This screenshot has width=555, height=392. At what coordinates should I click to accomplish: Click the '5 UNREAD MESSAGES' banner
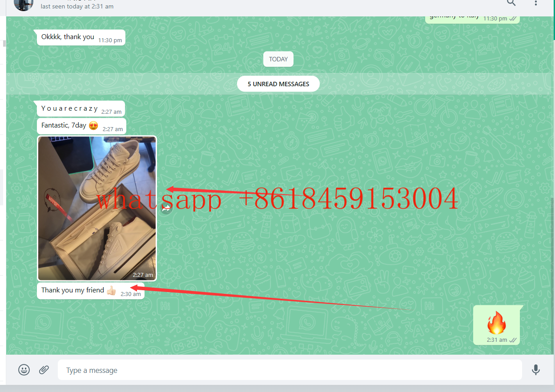pos(278,84)
